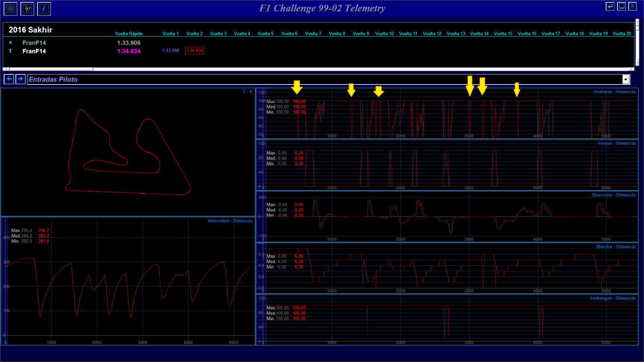Screen dimensions: 644x362
Task: Open the Entradas Piloto dropdown arrow
Action: tap(626, 79)
